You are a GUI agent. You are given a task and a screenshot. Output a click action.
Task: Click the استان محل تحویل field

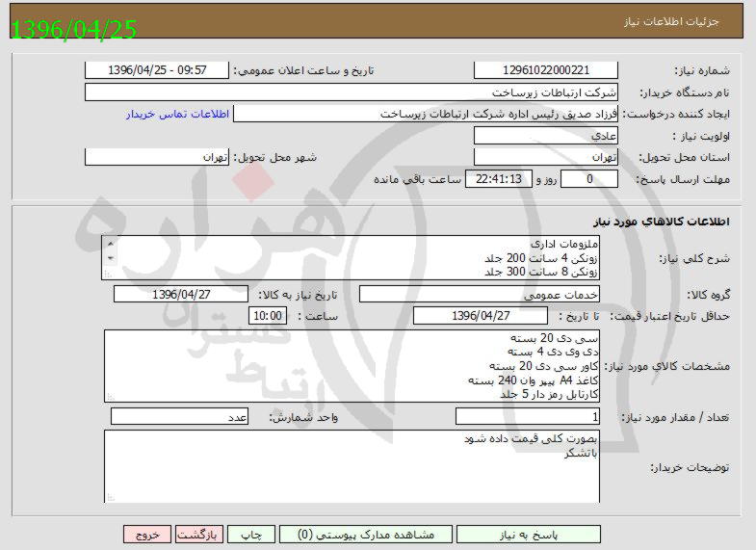pyautogui.click(x=546, y=157)
